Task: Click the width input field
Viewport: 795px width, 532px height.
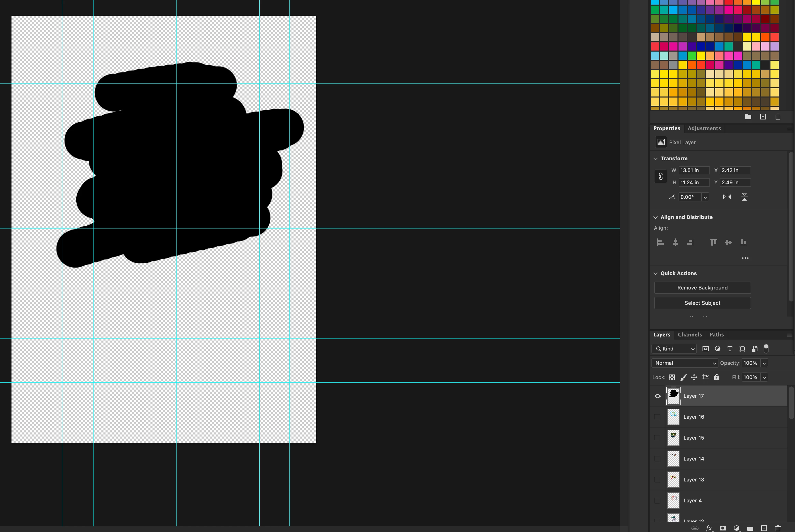Action: (x=694, y=170)
